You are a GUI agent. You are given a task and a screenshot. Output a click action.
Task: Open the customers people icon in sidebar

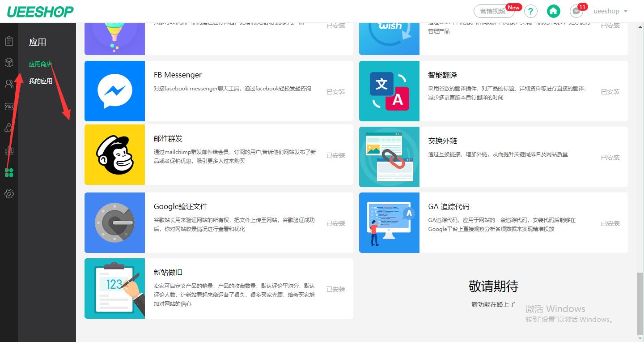(x=9, y=83)
